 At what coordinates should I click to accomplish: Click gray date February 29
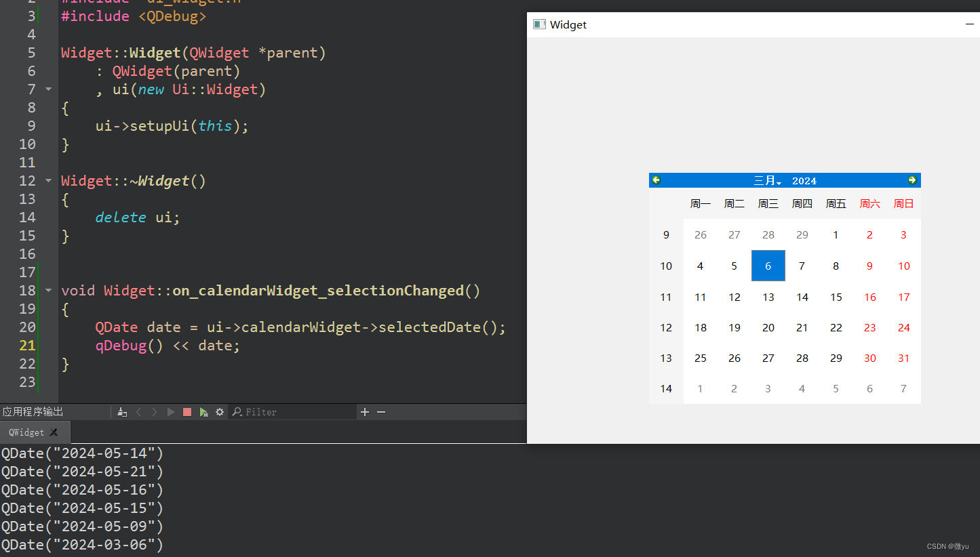(802, 234)
